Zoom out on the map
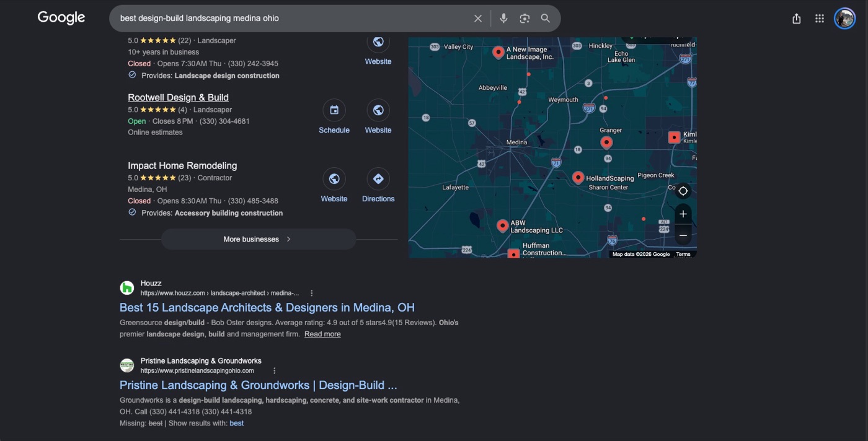Image resolution: width=868 pixels, height=441 pixels. [683, 236]
